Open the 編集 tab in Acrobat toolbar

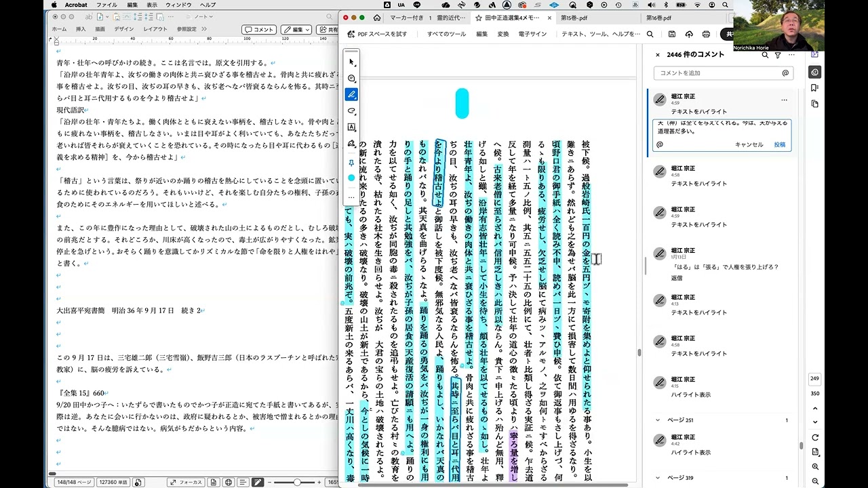[x=481, y=34]
